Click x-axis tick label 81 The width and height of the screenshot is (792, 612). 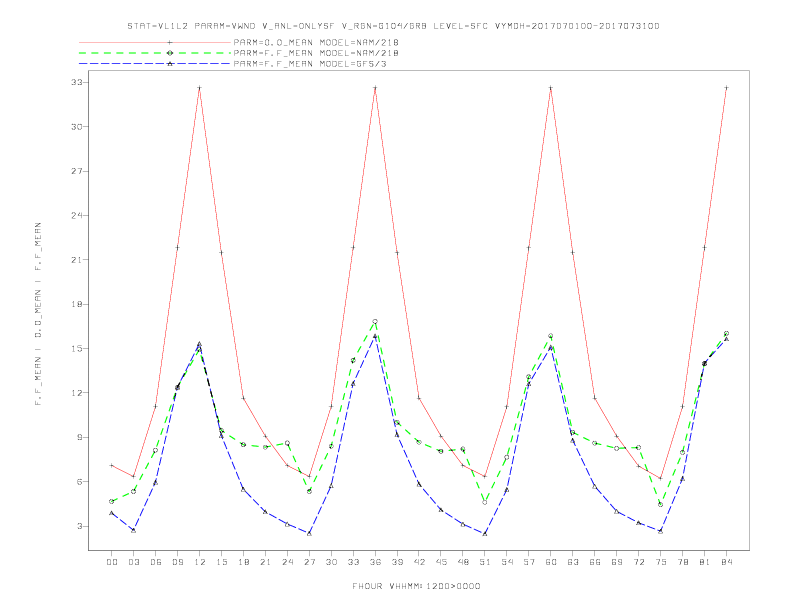tap(705, 562)
